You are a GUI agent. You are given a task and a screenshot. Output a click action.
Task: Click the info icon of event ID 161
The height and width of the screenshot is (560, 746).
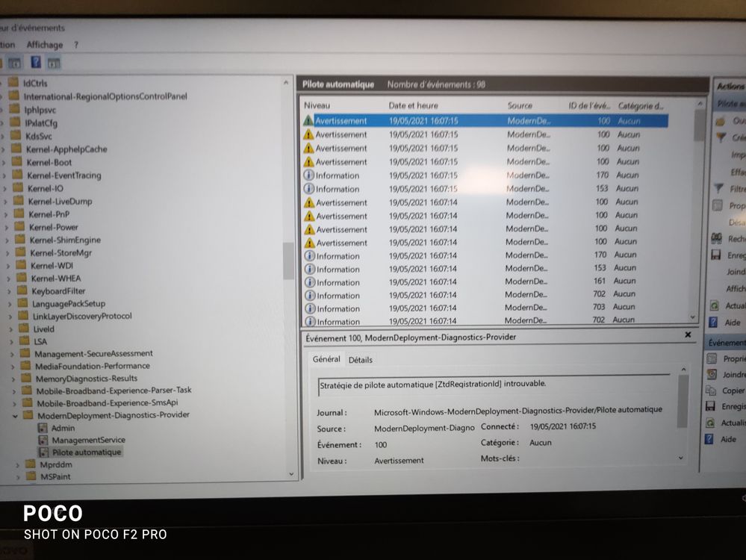tap(310, 282)
